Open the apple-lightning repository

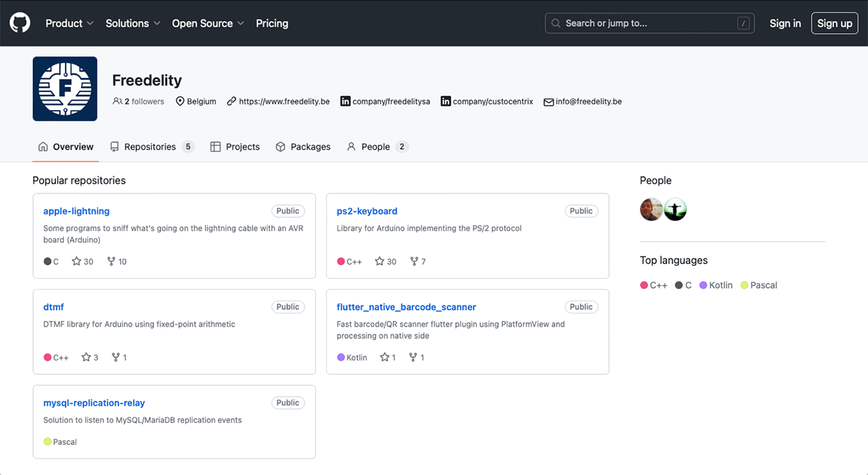click(76, 211)
